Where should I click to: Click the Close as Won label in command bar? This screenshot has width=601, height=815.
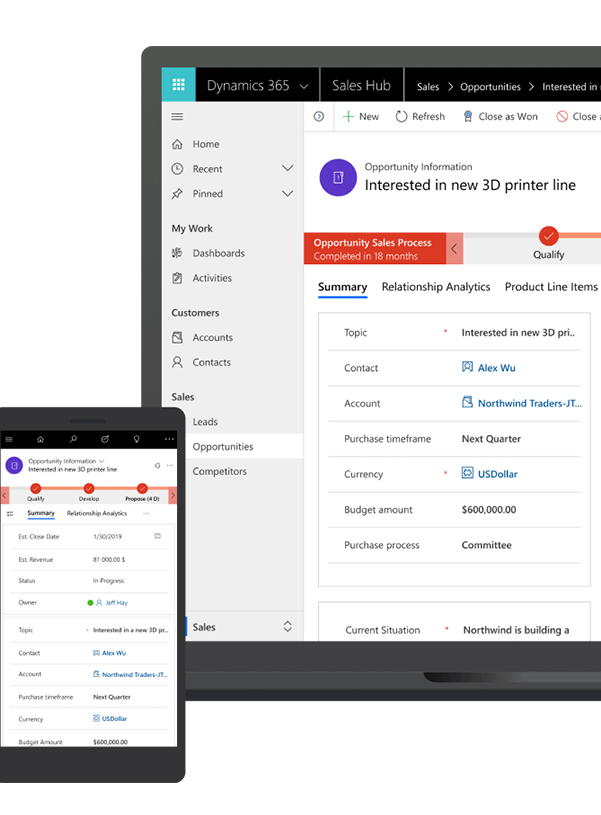click(508, 116)
